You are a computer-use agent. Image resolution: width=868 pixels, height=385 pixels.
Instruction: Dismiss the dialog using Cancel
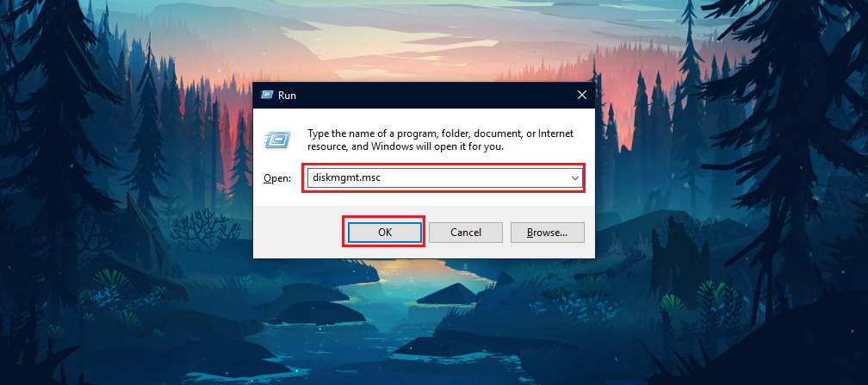click(466, 233)
